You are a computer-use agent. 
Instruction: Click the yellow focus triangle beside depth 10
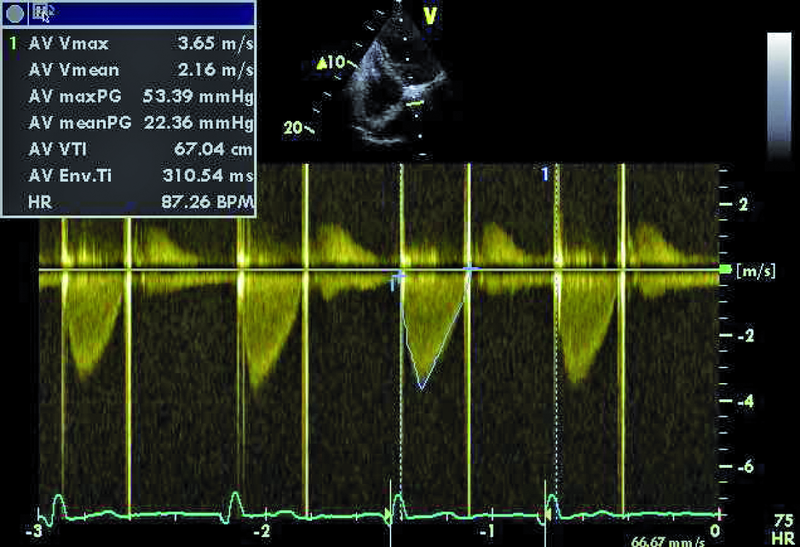tap(322, 64)
